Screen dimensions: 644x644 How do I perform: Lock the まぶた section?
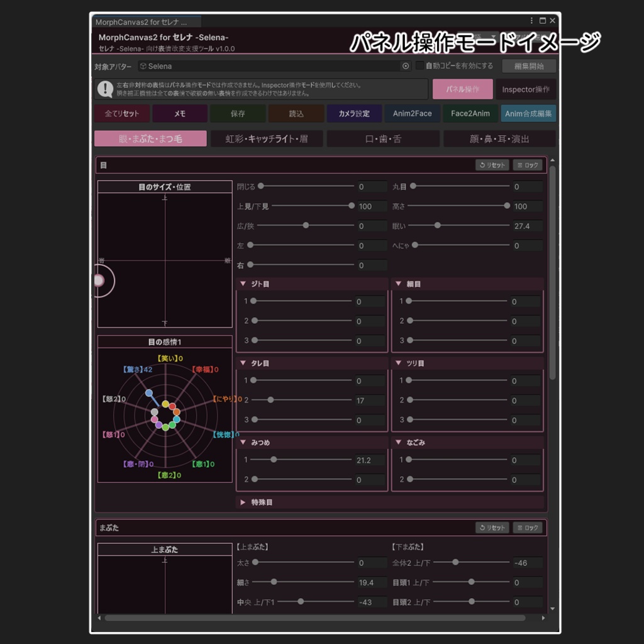click(x=528, y=528)
